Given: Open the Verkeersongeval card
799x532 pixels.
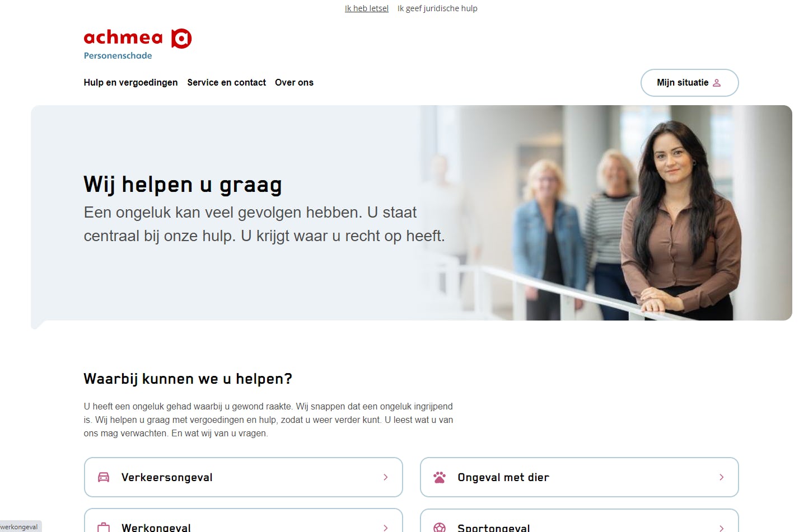Looking at the screenshot, I should pyautogui.click(x=243, y=477).
